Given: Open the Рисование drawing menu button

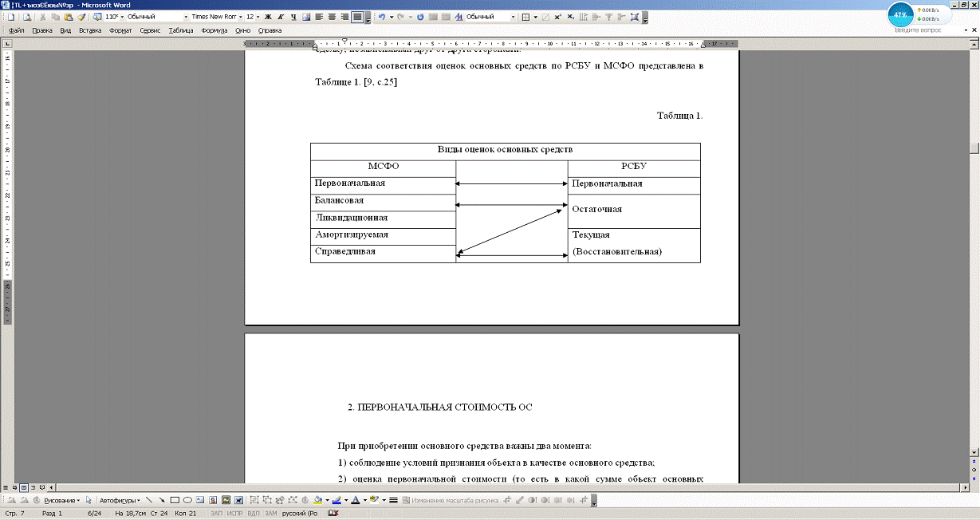Looking at the screenshot, I should 63,501.
